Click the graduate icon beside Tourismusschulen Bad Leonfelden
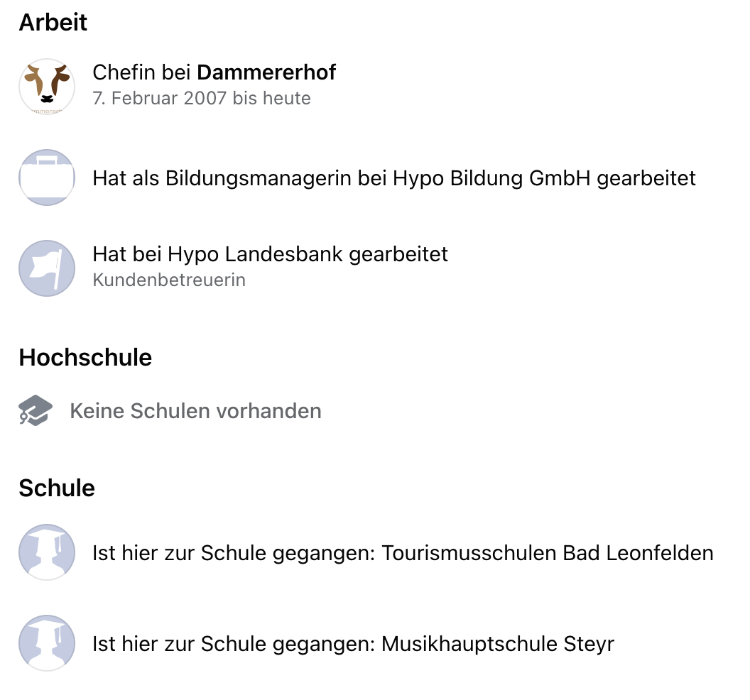The width and height of the screenshot is (750, 700). point(47,552)
